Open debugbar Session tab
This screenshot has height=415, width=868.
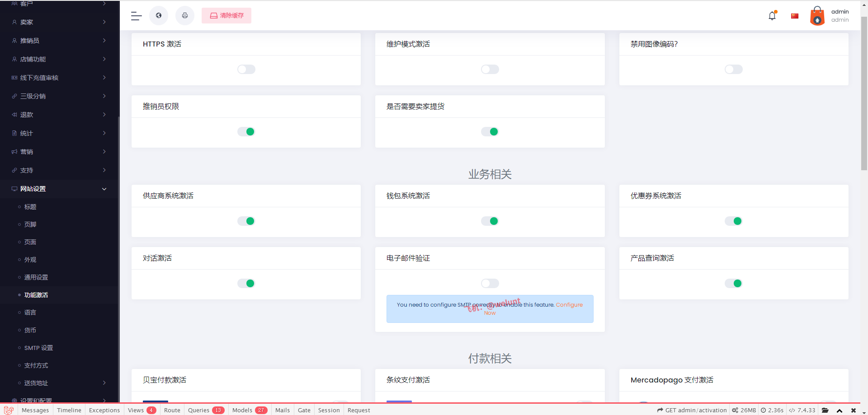pyautogui.click(x=329, y=410)
